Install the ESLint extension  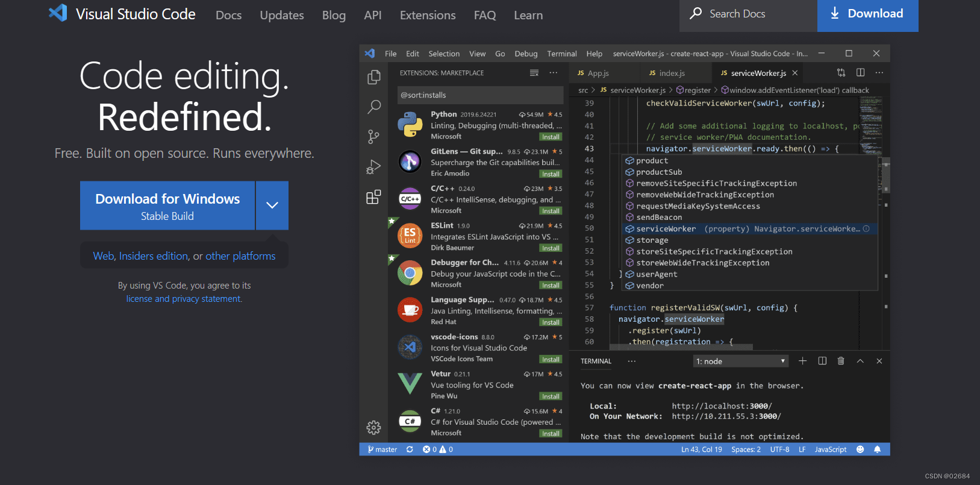coord(551,248)
